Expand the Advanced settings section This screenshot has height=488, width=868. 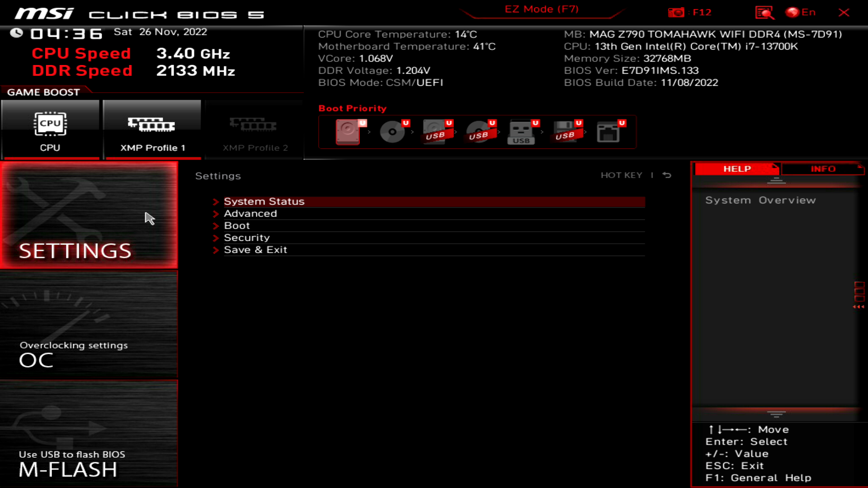(250, 213)
